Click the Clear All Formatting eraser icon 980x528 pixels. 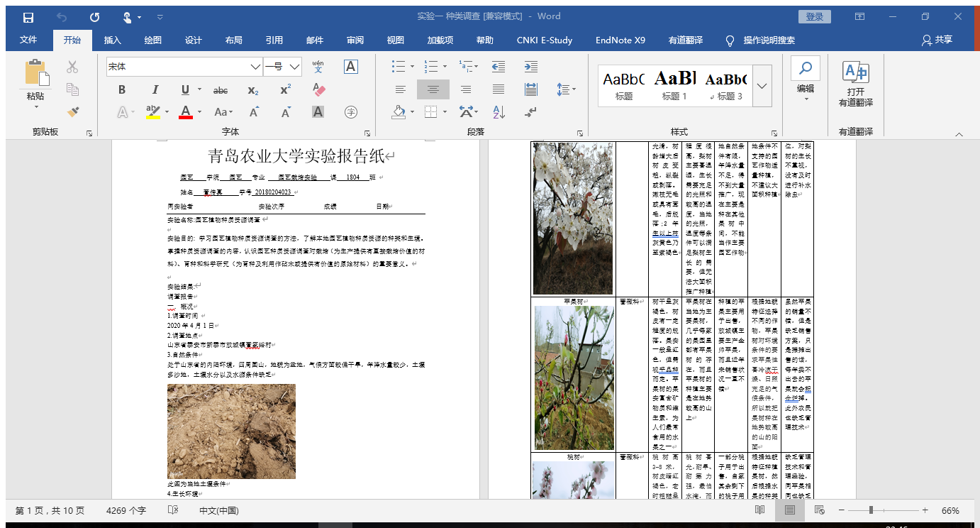[318, 89]
